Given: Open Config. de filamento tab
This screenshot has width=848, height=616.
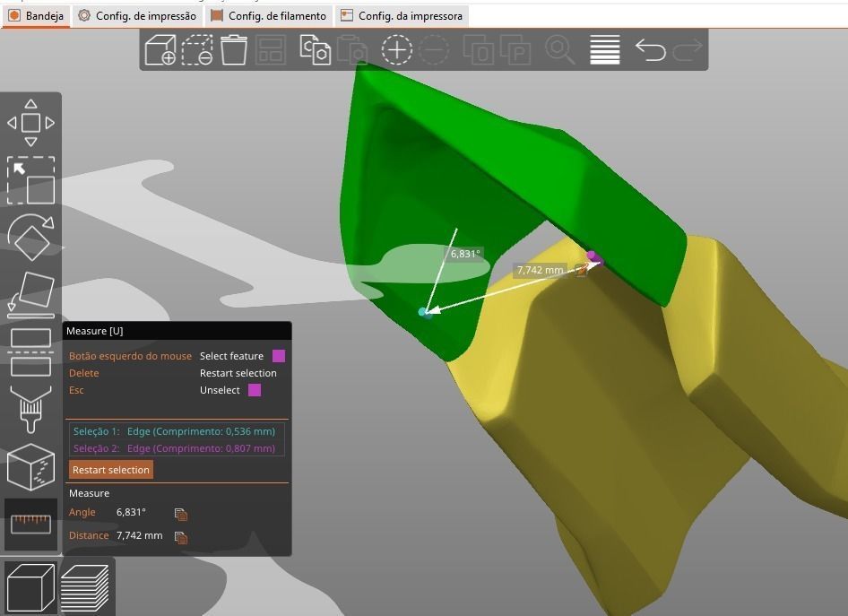Looking at the screenshot, I should tap(268, 15).
